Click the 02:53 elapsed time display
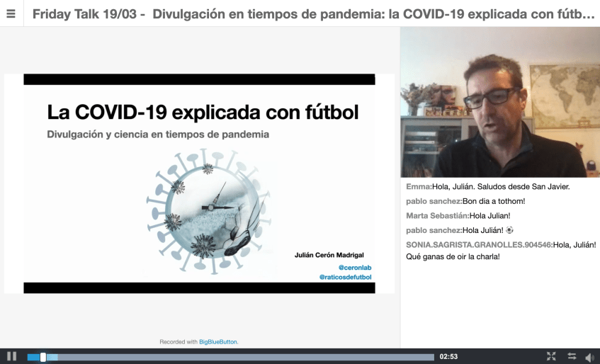Screen dimensions: 600x364 [x=448, y=357]
